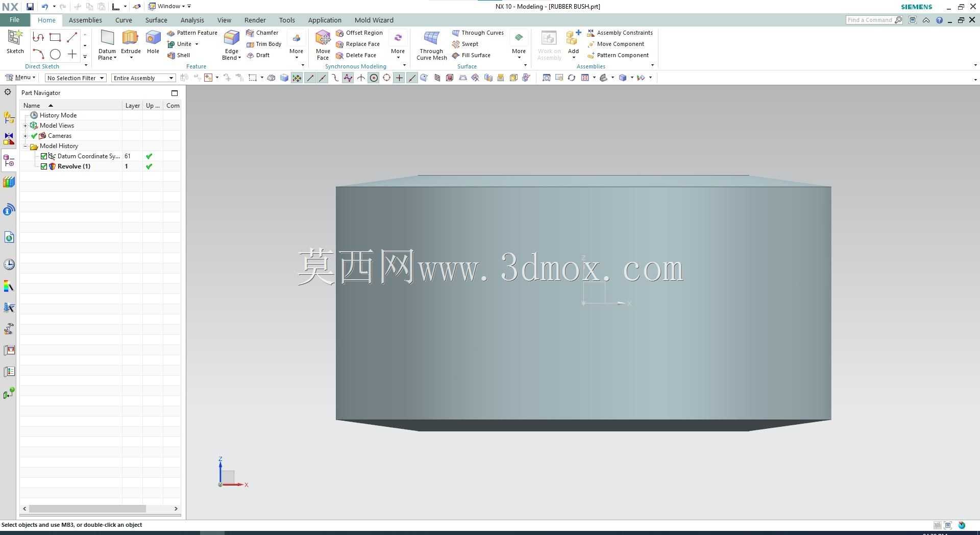Toggle the Revolve (1) feature checkbox

[44, 166]
